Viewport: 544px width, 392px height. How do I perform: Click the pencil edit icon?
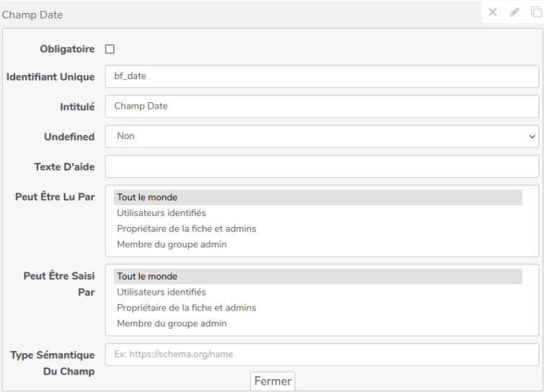tap(514, 12)
